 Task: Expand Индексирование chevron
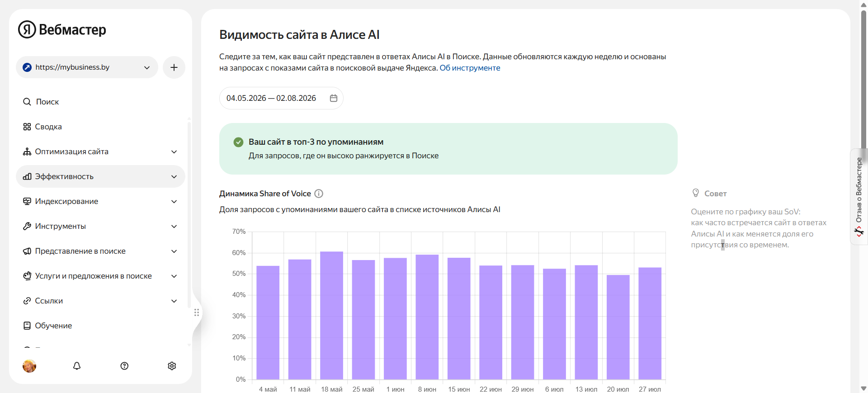pyautogui.click(x=174, y=201)
